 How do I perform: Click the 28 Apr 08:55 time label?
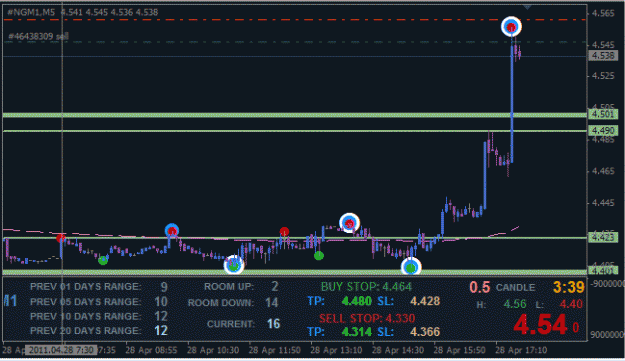[x=151, y=350]
